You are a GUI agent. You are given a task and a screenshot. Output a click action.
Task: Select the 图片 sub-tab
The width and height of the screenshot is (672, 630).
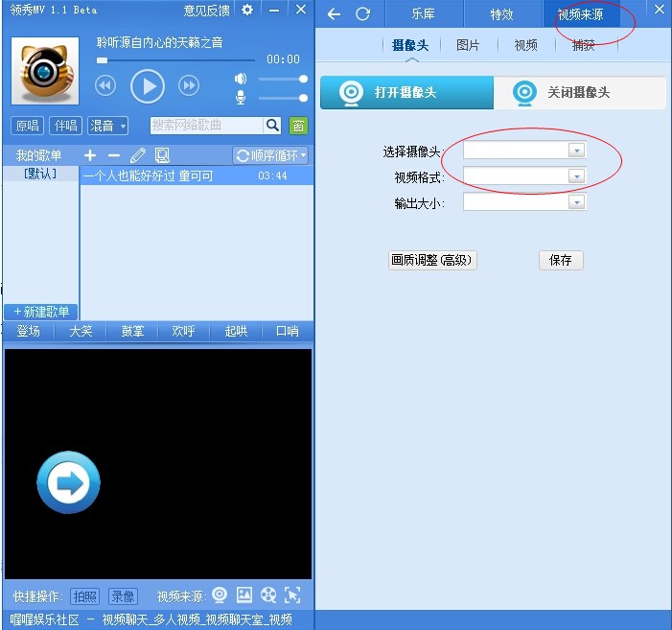[x=468, y=45]
